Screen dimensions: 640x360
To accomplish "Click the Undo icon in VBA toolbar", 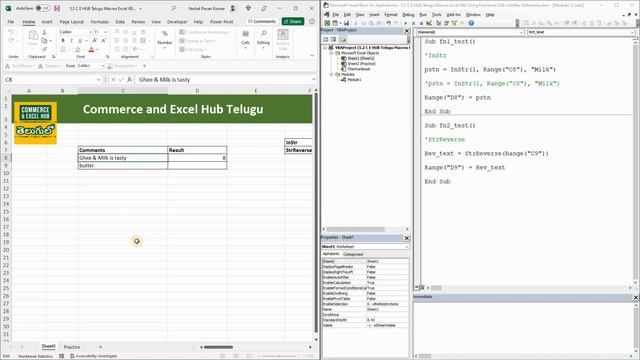I will pos(388,23).
